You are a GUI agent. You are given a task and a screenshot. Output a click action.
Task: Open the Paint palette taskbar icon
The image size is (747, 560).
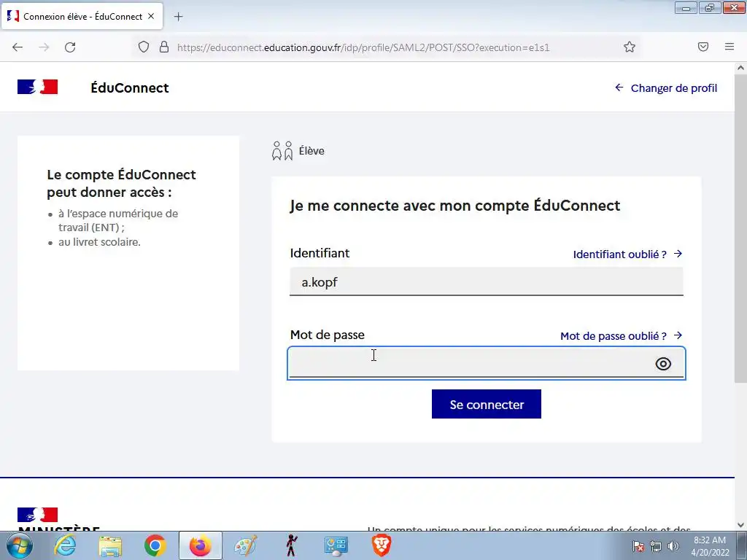[245, 545]
